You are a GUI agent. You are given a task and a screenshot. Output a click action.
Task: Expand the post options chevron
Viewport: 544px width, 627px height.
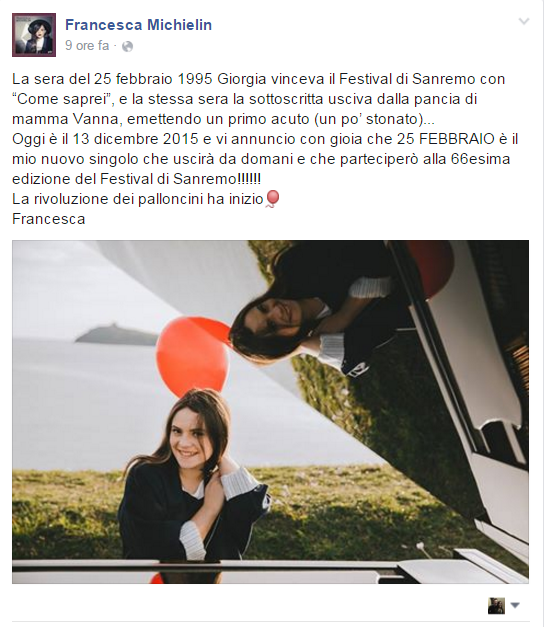[x=524, y=21]
